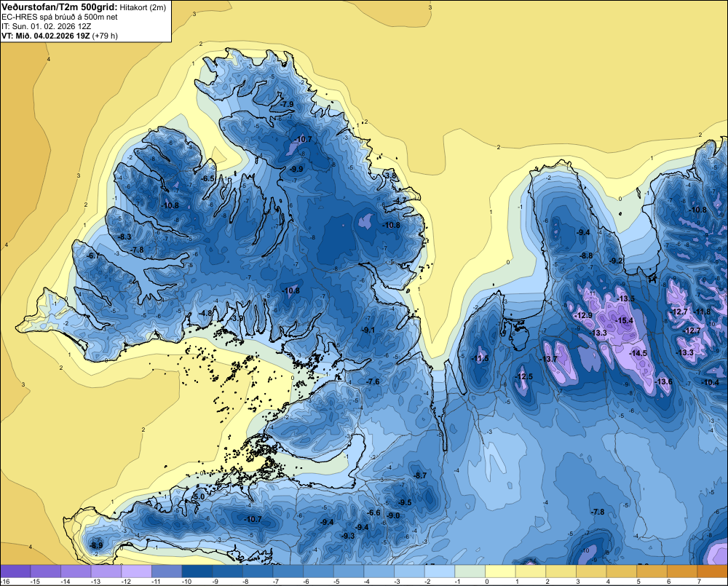Click the -7.6 temperature value
Screen dimensions: 728x586
pos(373,381)
